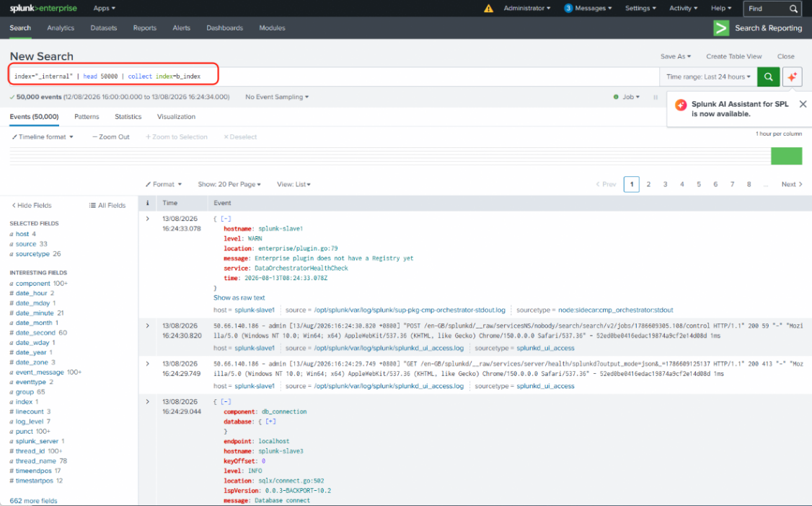Screen dimensions: 812x506
Task: Switch to the Statistics tab
Action: (x=128, y=117)
